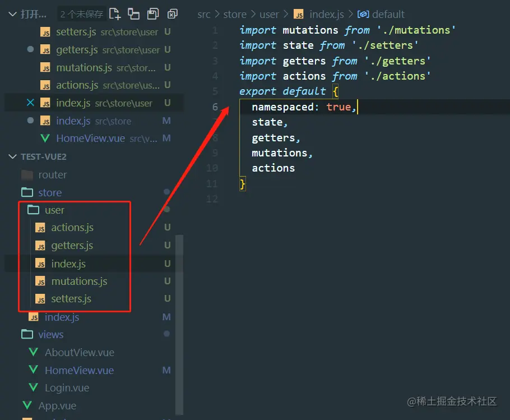This screenshot has height=420, width=510.
Task: Click the 'index.js' breadcrumb segment
Action: pos(327,15)
